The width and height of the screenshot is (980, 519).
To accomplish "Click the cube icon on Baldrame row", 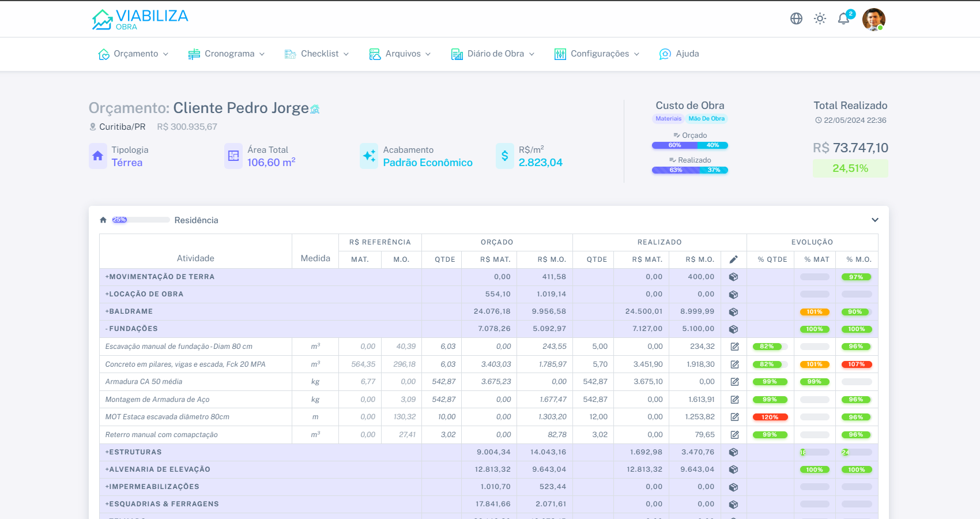I will pos(733,311).
